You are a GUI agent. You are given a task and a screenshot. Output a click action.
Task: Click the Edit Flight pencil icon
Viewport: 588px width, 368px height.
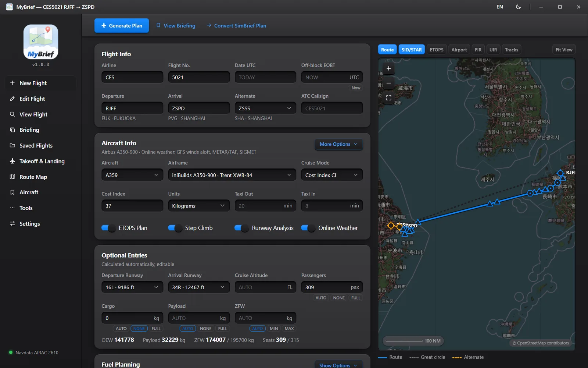(x=12, y=99)
